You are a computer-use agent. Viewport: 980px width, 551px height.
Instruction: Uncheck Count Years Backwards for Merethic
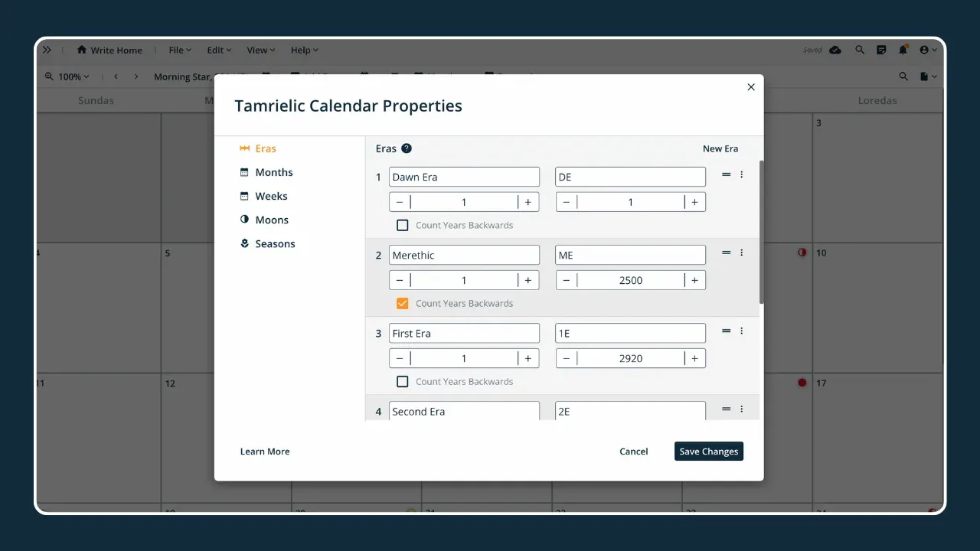tap(402, 304)
